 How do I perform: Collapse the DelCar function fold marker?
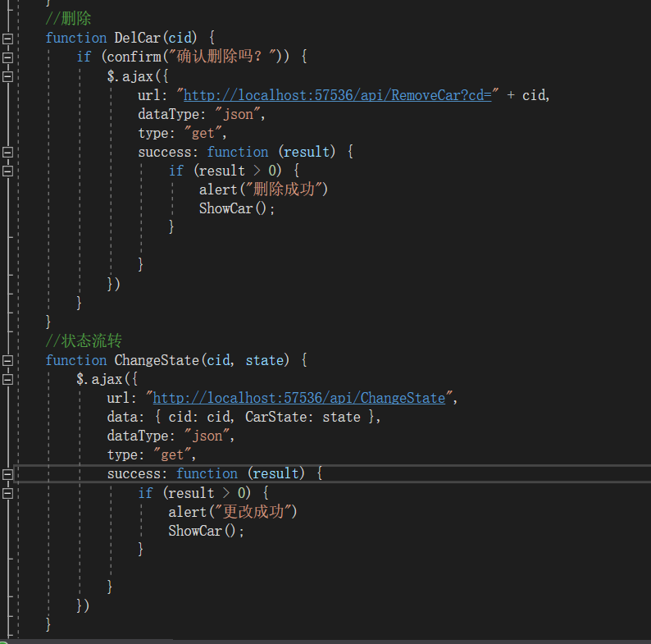tap(8, 39)
